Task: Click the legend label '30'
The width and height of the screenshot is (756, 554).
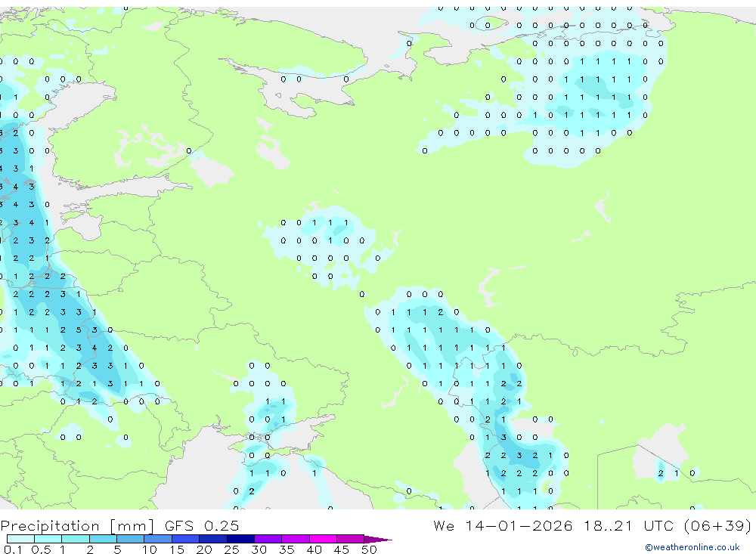Action: point(259,549)
